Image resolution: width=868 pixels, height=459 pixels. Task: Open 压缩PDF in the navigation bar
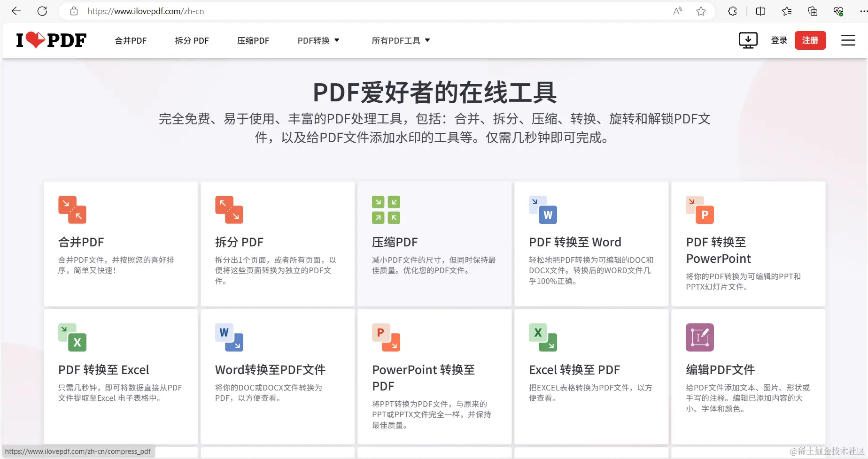[253, 41]
